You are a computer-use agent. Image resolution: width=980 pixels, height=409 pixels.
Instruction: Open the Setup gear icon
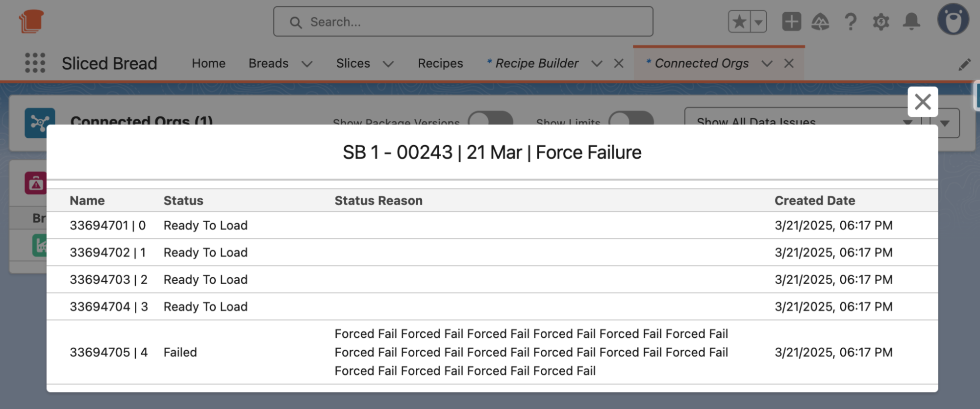[880, 22]
